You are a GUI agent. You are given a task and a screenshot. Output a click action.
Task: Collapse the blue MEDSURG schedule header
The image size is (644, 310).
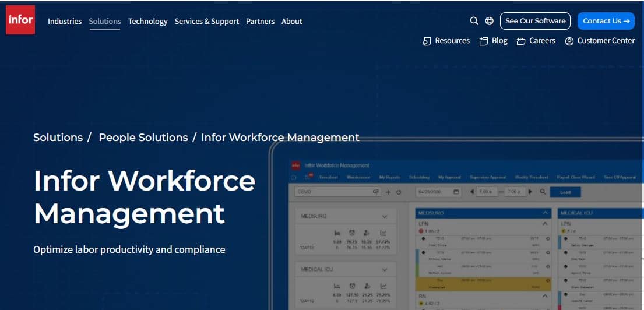tap(545, 213)
